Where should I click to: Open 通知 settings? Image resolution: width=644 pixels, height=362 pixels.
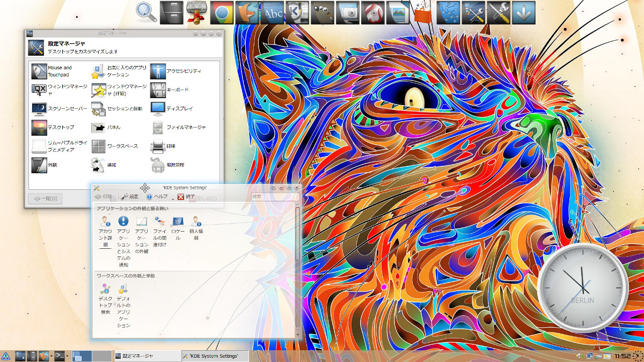[x=104, y=165]
